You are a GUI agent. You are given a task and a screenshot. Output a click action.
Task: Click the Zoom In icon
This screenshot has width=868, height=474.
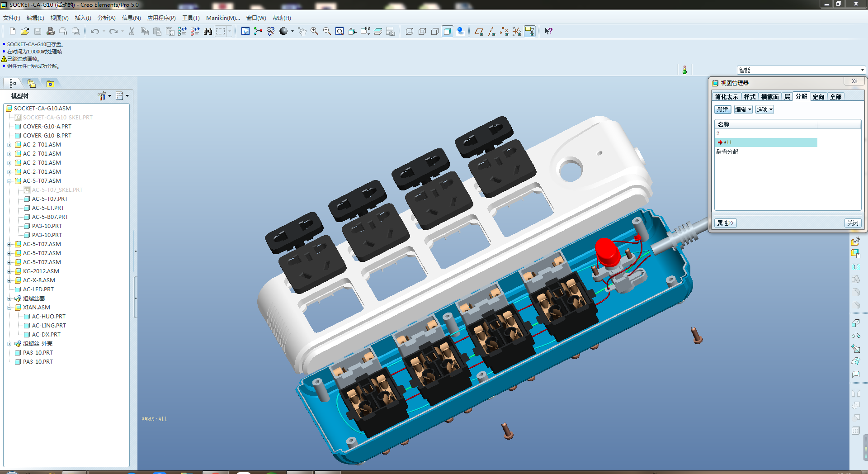pyautogui.click(x=314, y=31)
